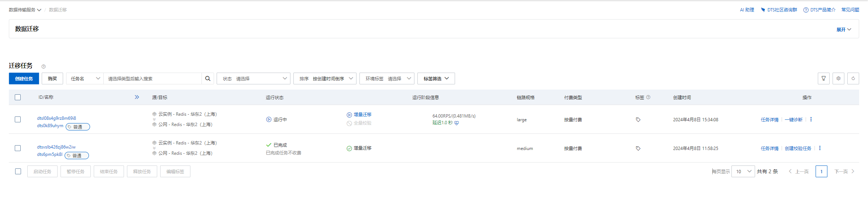Image resolution: width=868 pixels, height=199 pixels.
Task: Open the filter funnel icon
Action: [824, 78]
